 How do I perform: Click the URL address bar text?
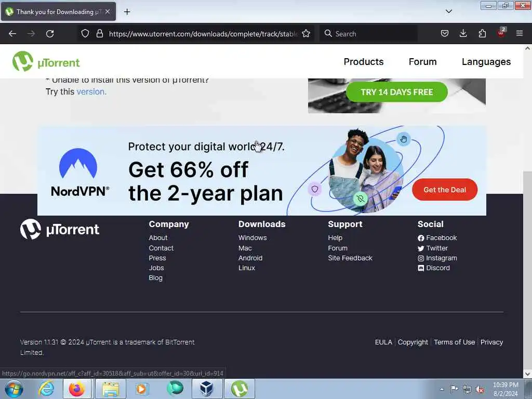(203, 34)
